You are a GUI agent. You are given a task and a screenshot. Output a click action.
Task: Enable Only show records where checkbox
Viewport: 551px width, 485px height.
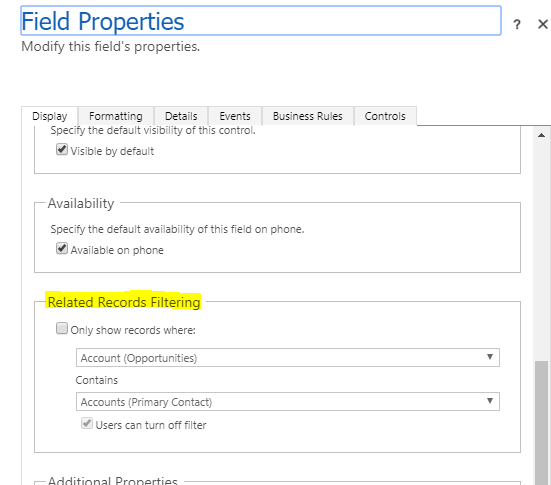pyautogui.click(x=62, y=329)
